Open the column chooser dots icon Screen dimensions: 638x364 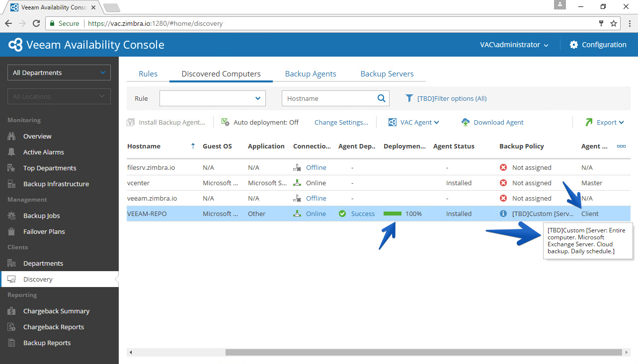click(621, 146)
